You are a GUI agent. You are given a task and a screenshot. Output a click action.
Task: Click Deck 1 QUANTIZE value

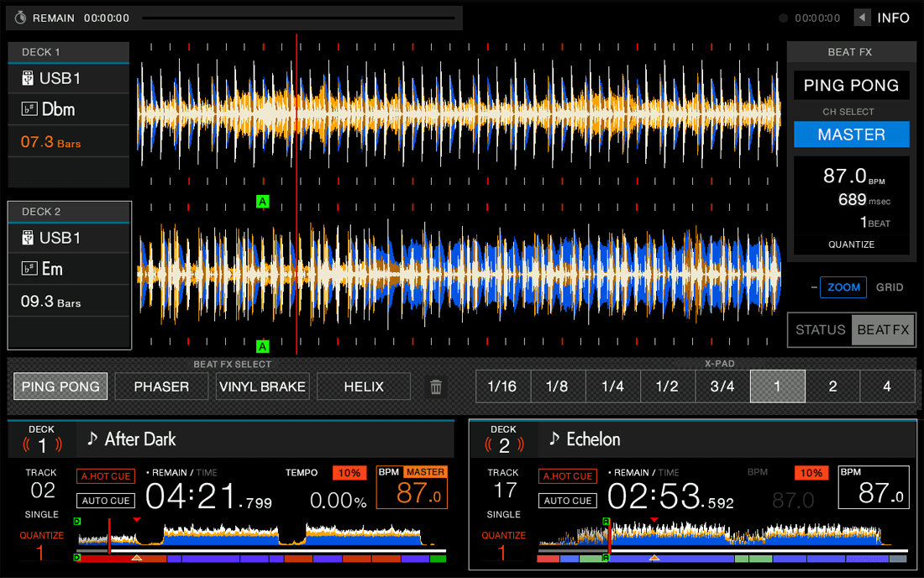39,554
